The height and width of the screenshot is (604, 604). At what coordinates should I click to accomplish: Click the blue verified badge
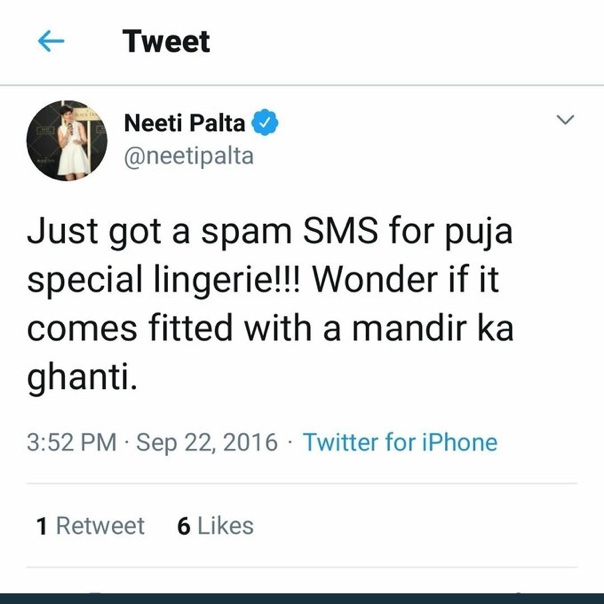click(x=265, y=123)
